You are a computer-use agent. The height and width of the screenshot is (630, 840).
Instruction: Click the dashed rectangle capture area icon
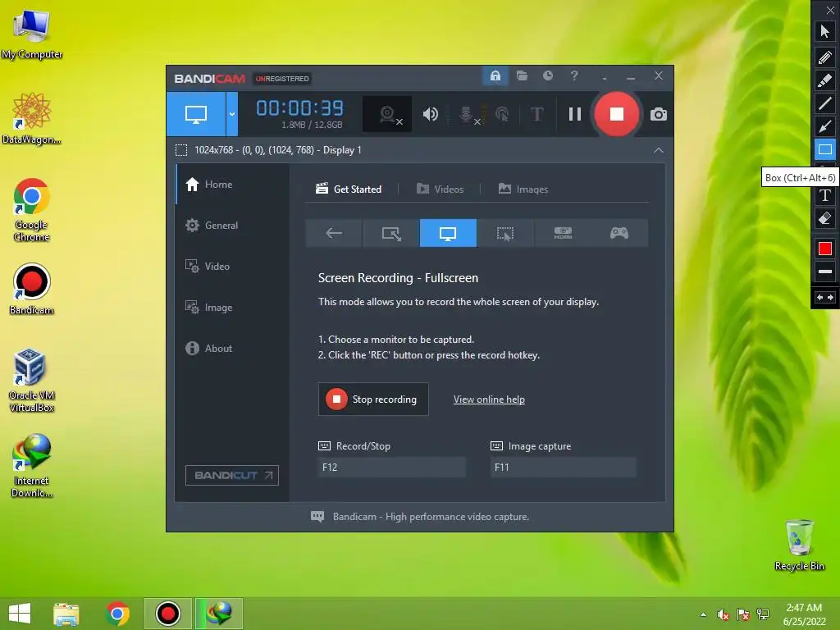coord(181,150)
